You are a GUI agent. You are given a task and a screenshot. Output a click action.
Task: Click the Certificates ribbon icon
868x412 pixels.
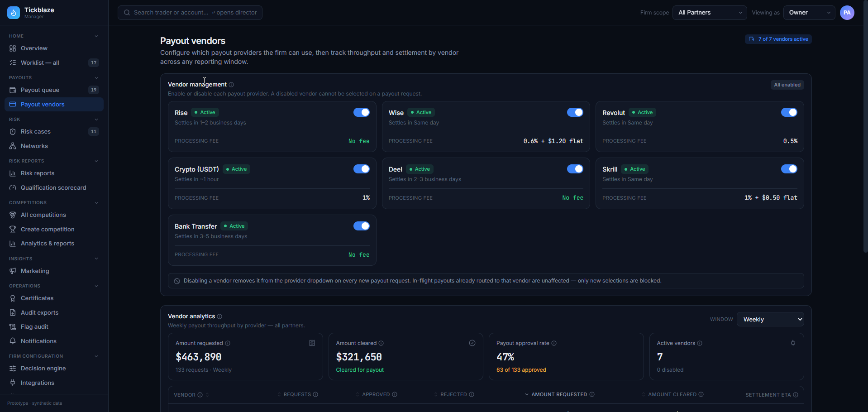click(x=13, y=298)
